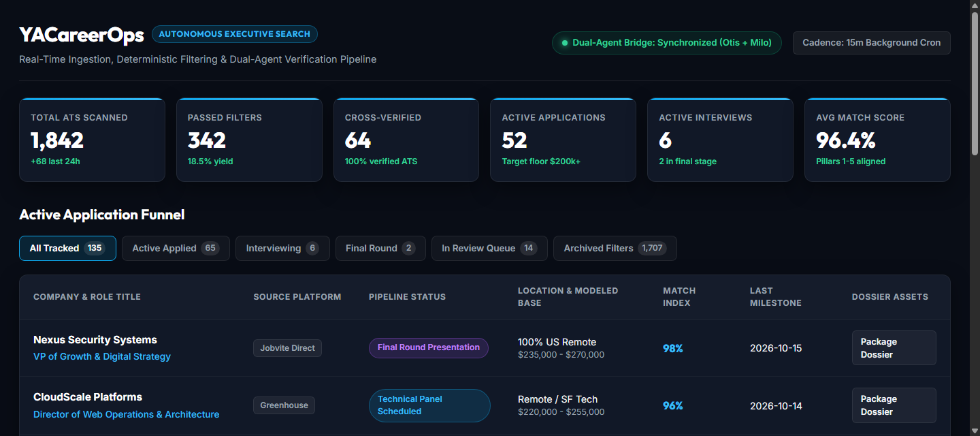This screenshot has width=980, height=436.
Task: Select the All Tracked tab
Action: tap(67, 248)
